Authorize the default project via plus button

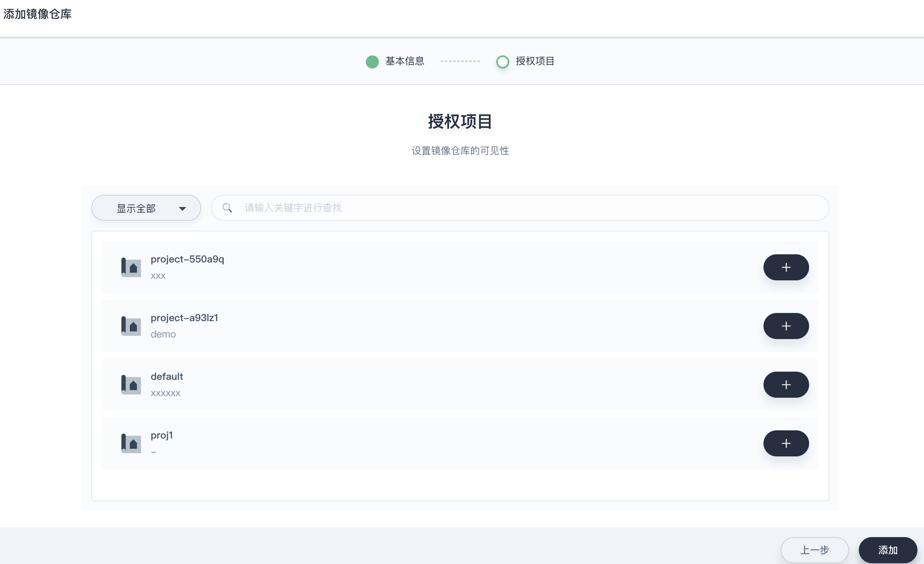tap(786, 385)
